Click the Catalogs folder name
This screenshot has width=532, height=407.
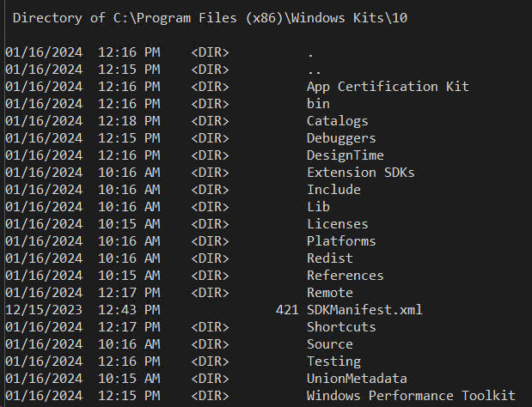click(x=337, y=121)
